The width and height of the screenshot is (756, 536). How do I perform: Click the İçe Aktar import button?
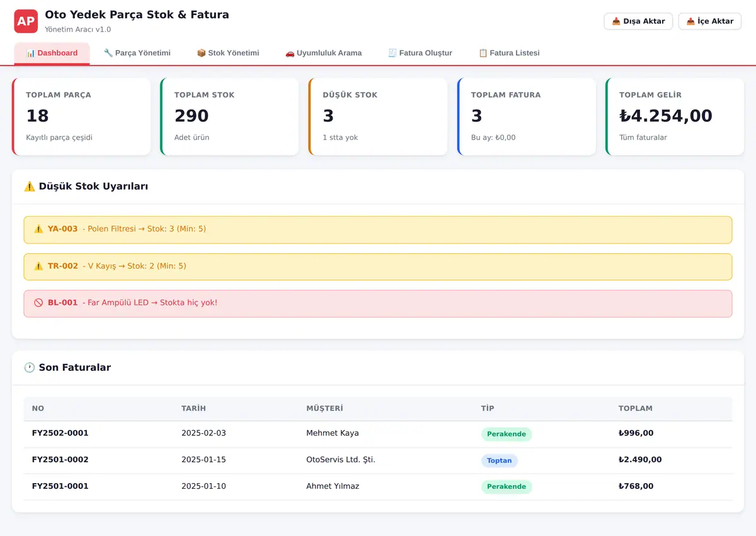click(x=710, y=21)
